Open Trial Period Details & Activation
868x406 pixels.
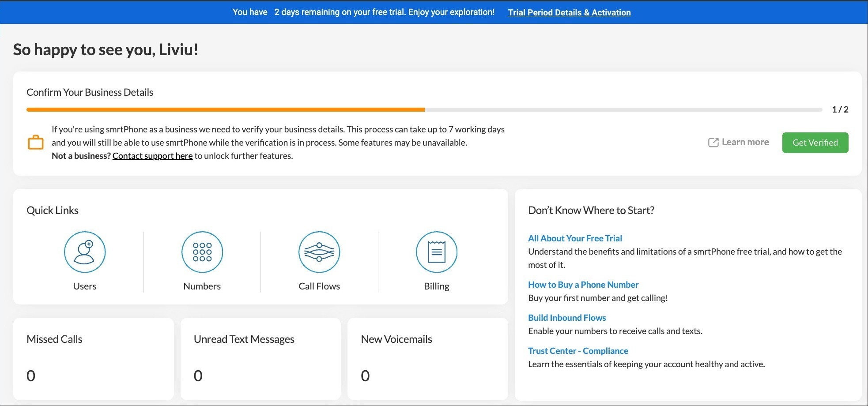(569, 12)
